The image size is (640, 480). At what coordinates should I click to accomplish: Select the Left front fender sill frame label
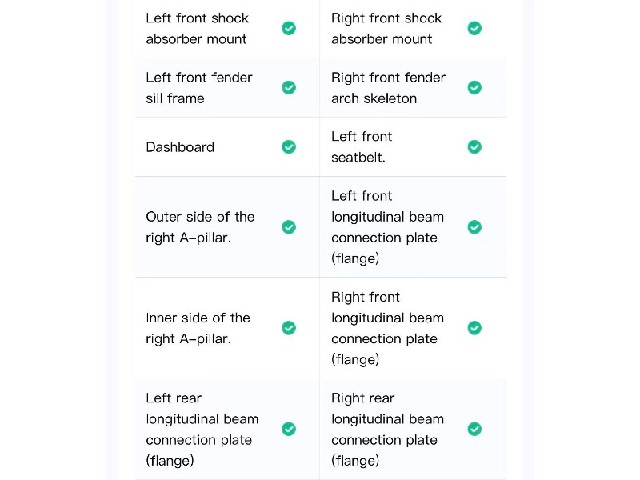pyautogui.click(x=199, y=88)
